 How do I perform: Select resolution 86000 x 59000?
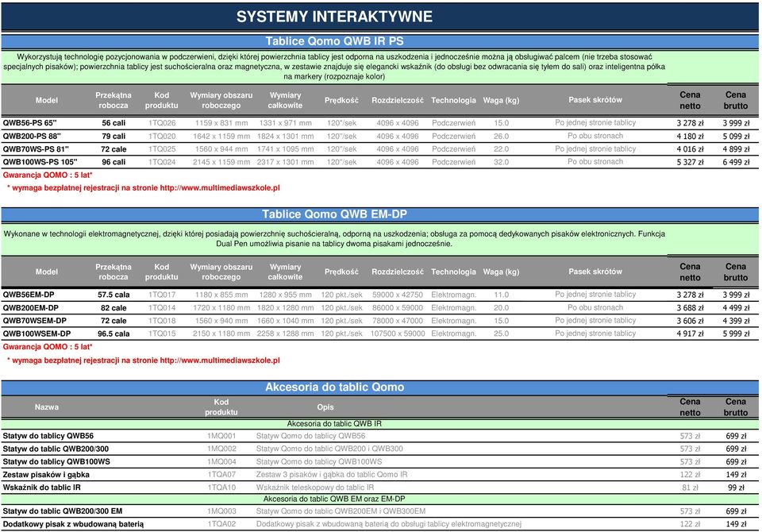coord(398,308)
